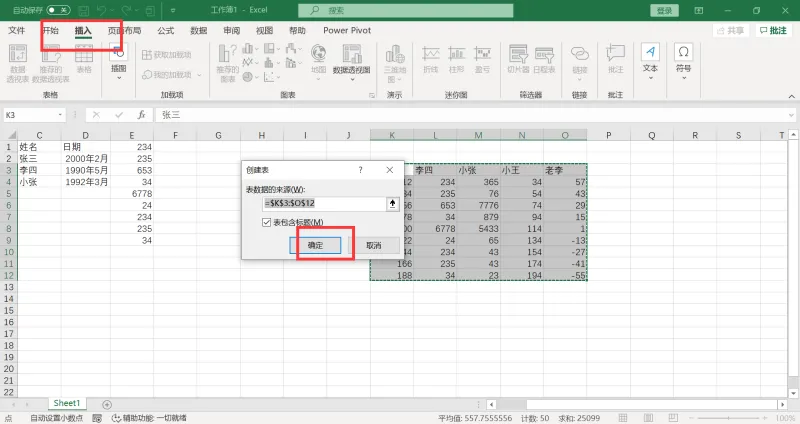
Task: Open the Text (文本) dropdown
Action: pos(650,63)
